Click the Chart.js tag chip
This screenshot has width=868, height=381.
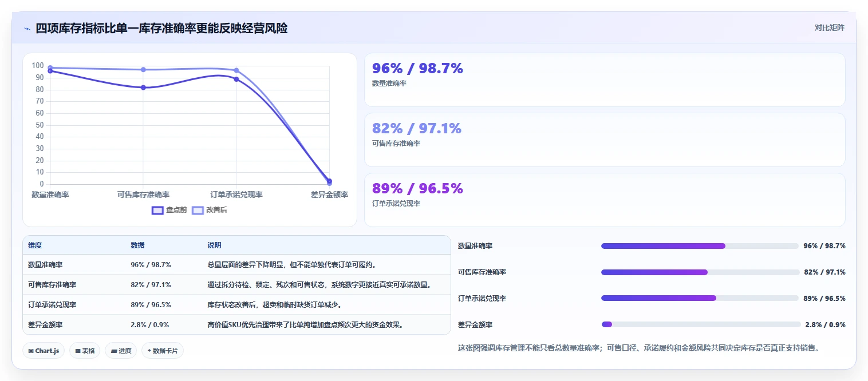tap(44, 351)
